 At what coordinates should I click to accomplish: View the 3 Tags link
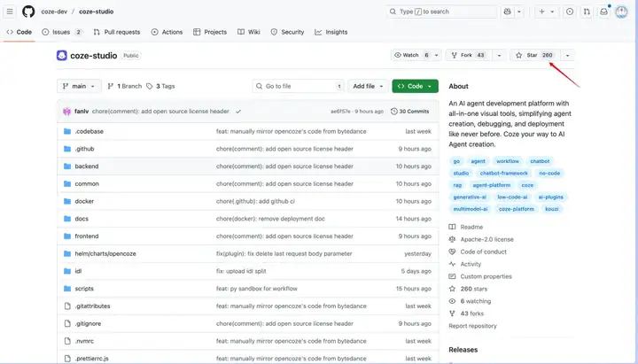(x=160, y=86)
